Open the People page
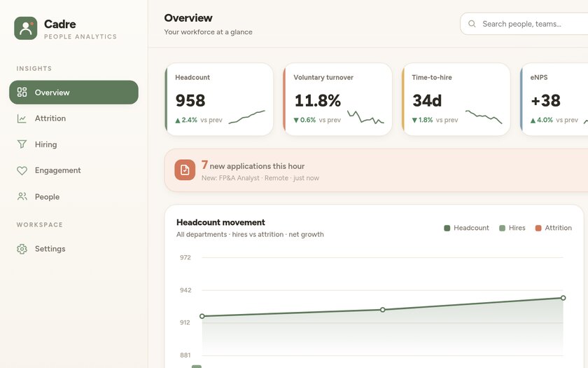This screenshot has width=588, height=368. pos(74,197)
